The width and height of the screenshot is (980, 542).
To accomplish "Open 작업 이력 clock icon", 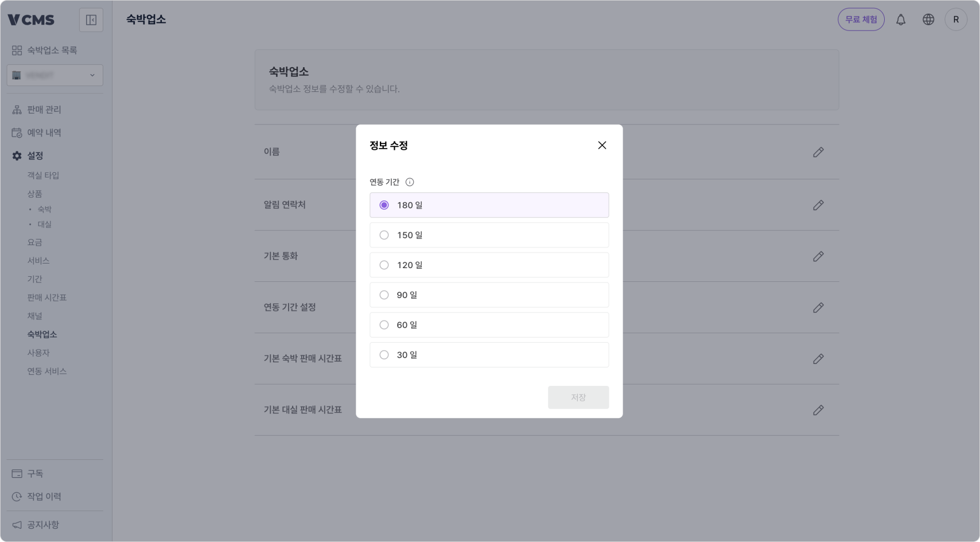I will [15, 496].
